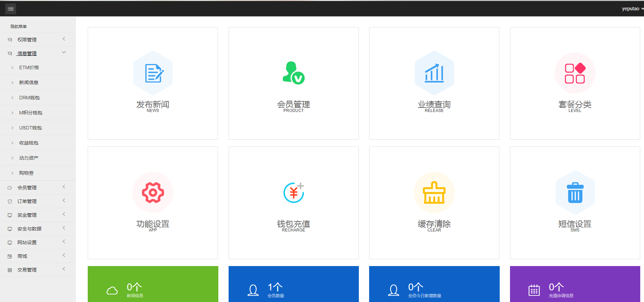
Task: Click the 0个 count in 会员今日新增数量 tile
Action: coord(415,287)
